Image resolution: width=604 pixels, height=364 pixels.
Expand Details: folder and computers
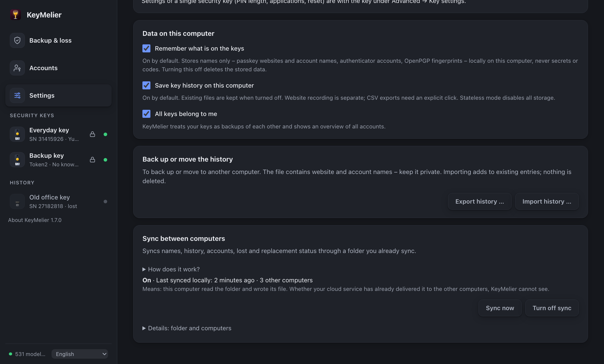[x=187, y=328]
